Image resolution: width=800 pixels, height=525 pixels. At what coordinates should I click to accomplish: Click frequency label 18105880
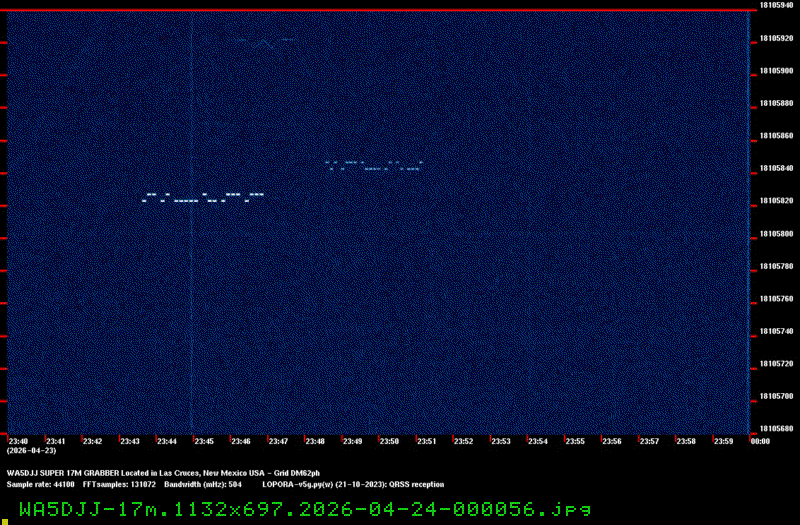(x=777, y=104)
